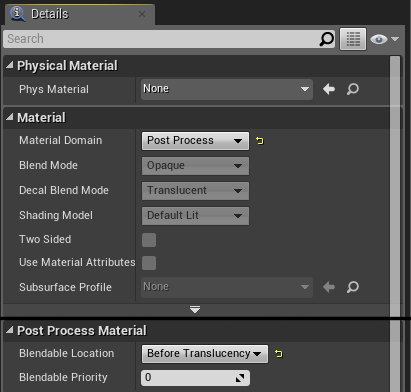The image size is (411, 392).
Task: Click into the Details Search field
Action: tap(169, 39)
